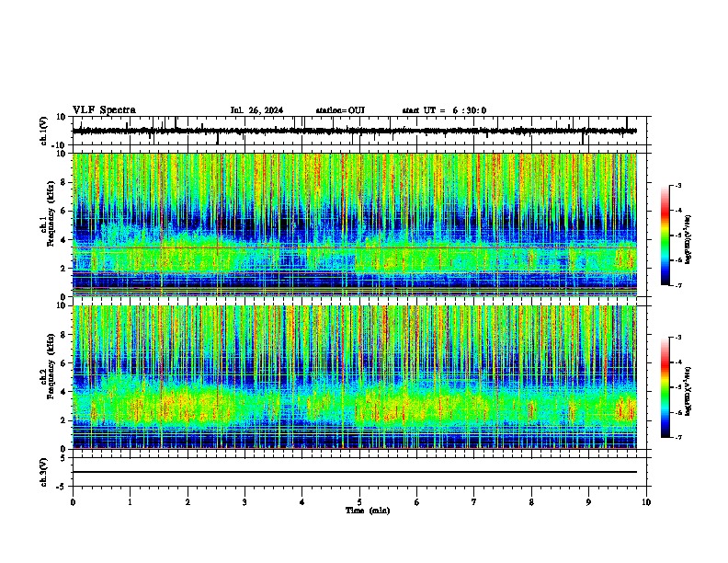Screen dimensions: 728x563
Task: Click the time axis tick label "8"
Action: click(531, 502)
